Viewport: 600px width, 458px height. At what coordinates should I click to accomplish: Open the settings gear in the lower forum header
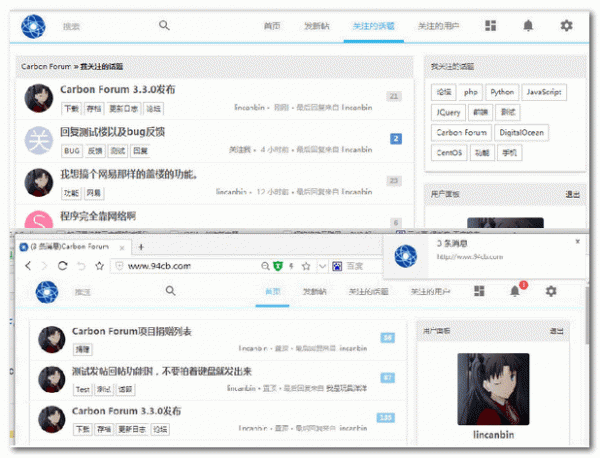pos(551,291)
